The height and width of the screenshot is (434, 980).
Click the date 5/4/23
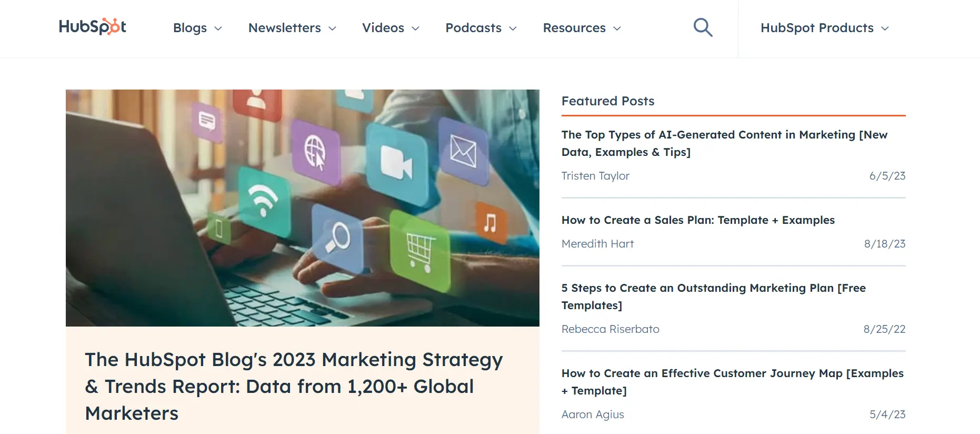pyautogui.click(x=887, y=415)
